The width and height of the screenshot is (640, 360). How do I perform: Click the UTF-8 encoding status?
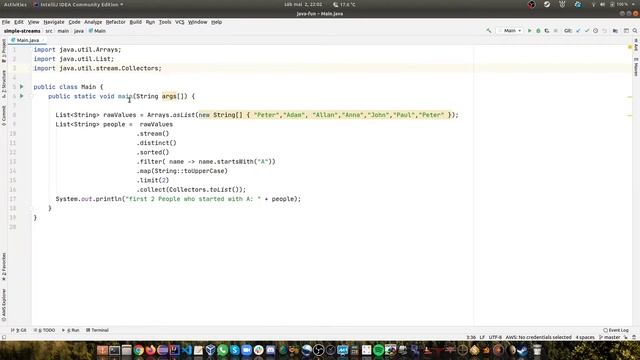[495, 338]
